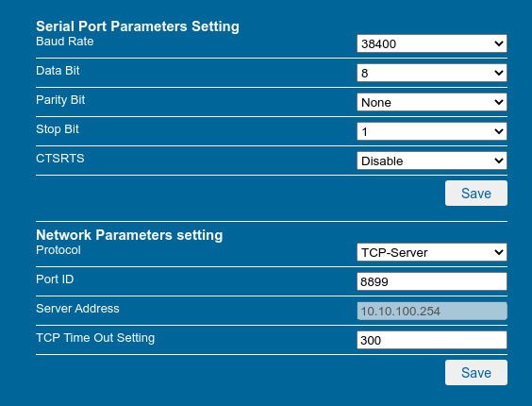Screen dimensions: 532x406
Task: Click the CTSRTS chevron arrow
Action: point(499,161)
